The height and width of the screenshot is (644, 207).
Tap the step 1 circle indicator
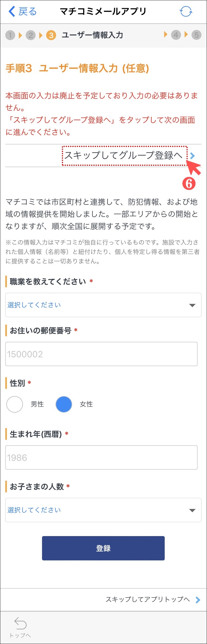tap(10, 35)
